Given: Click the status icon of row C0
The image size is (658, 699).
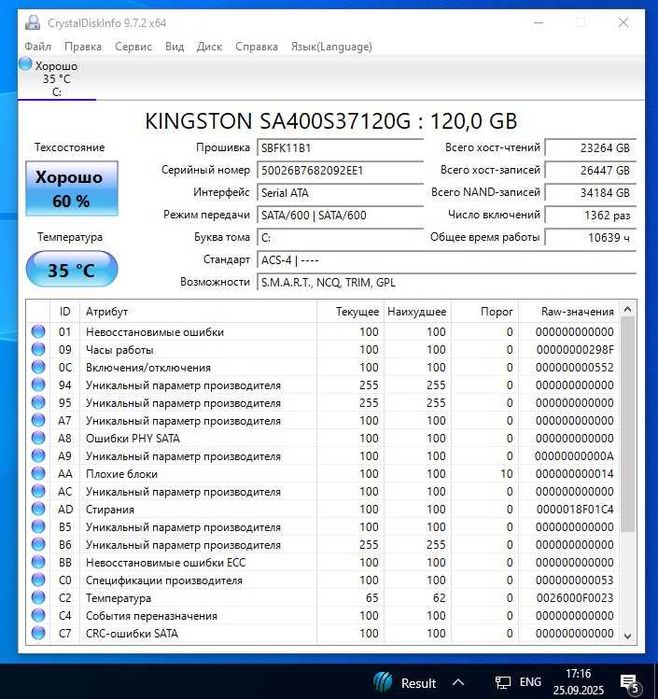Looking at the screenshot, I should pyautogui.click(x=38, y=580).
